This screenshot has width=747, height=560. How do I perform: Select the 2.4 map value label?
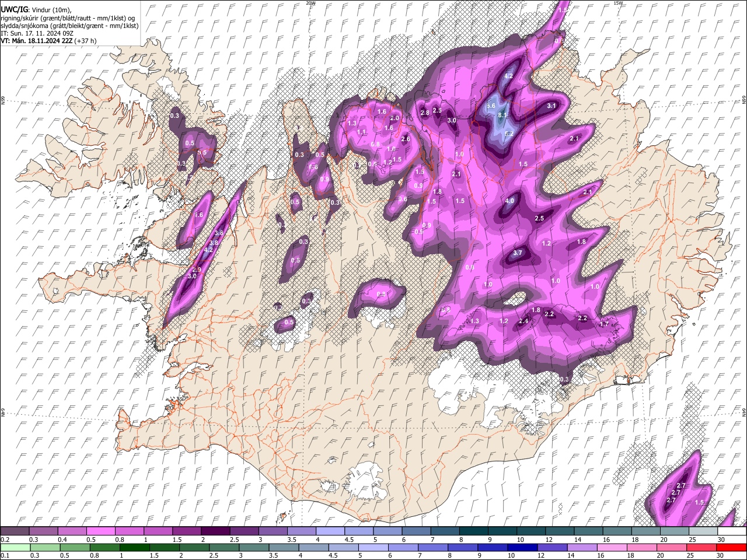pyautogui.click(x=523, y=321)
